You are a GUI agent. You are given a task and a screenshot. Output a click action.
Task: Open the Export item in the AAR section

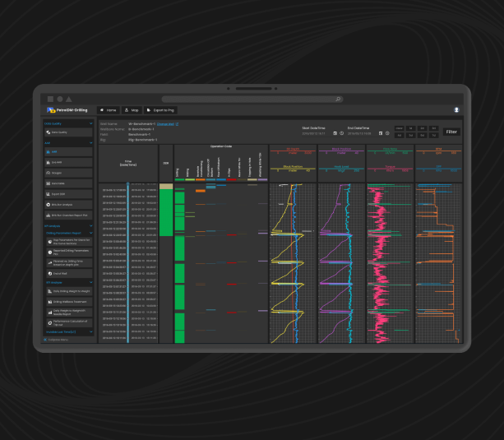(x=68, y=194)
